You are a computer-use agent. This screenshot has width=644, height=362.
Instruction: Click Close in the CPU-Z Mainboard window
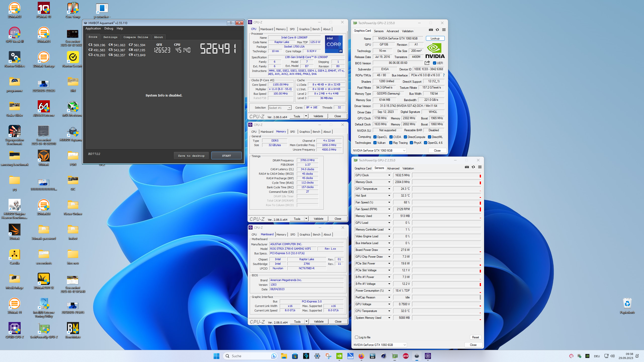[338, 322]
